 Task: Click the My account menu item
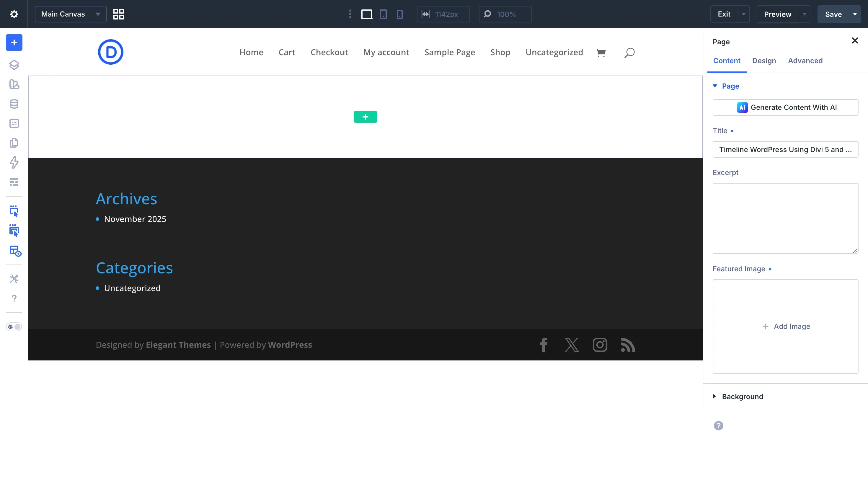(x=386, y=53)
